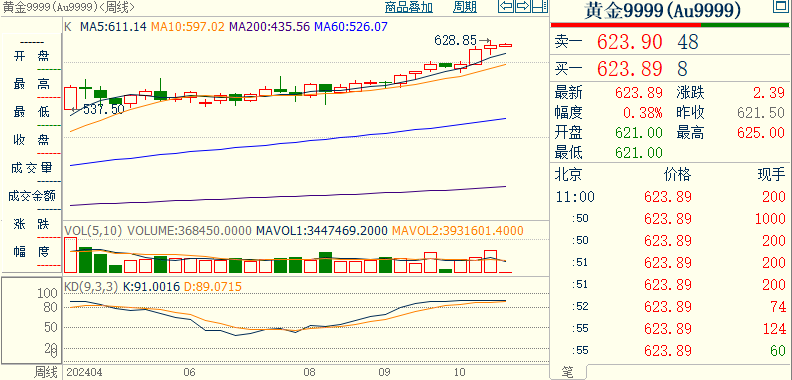792x380 pixels.
Task: Click the 价格 column header
Action: [677, 175]
